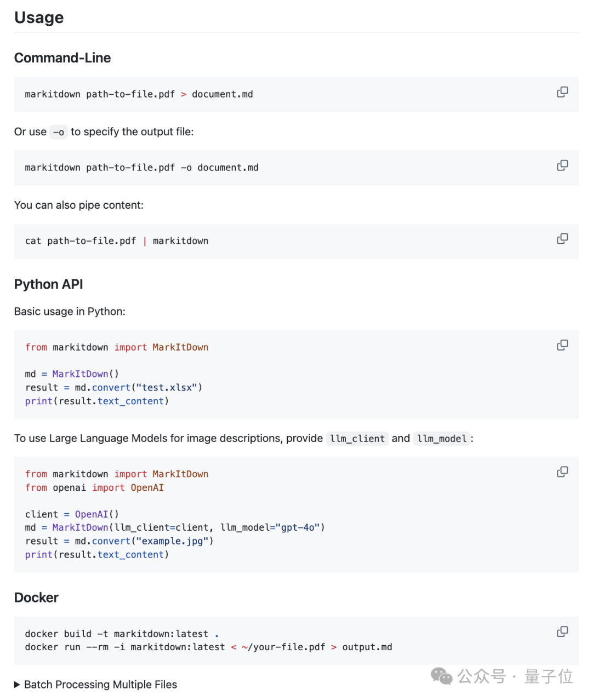Image resolution: width=592 pixels, height=700 pixels.
Task: Click the 'from openai import OpenAI' line
Action: (94, 487)
